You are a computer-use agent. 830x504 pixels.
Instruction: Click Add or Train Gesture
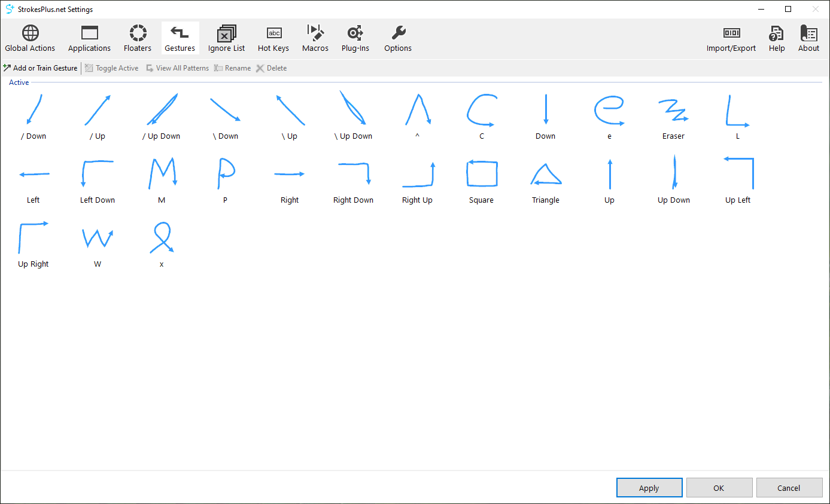pyautogui.click(x=40, y=68)
